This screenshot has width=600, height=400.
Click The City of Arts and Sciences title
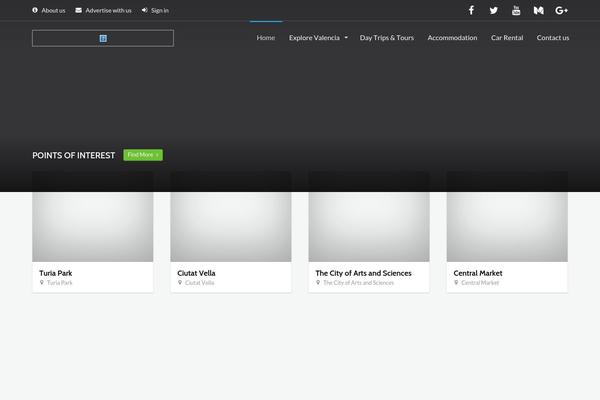363,273
